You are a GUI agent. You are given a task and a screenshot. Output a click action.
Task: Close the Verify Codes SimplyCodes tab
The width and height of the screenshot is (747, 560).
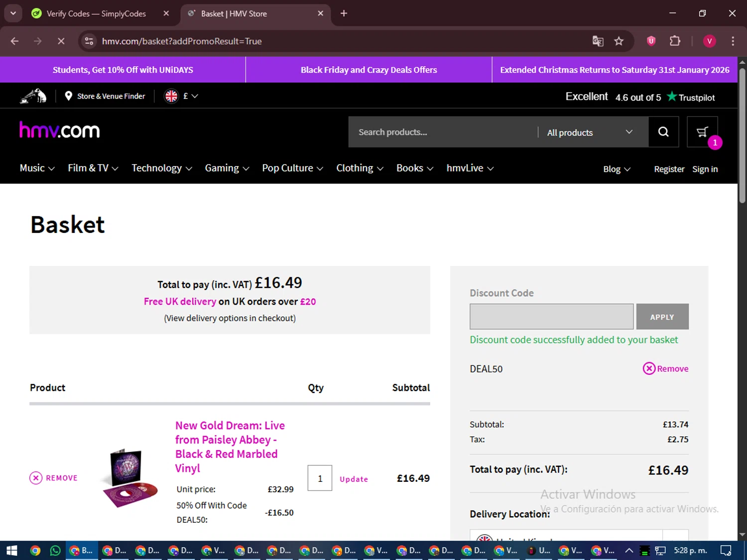[166, 13]
